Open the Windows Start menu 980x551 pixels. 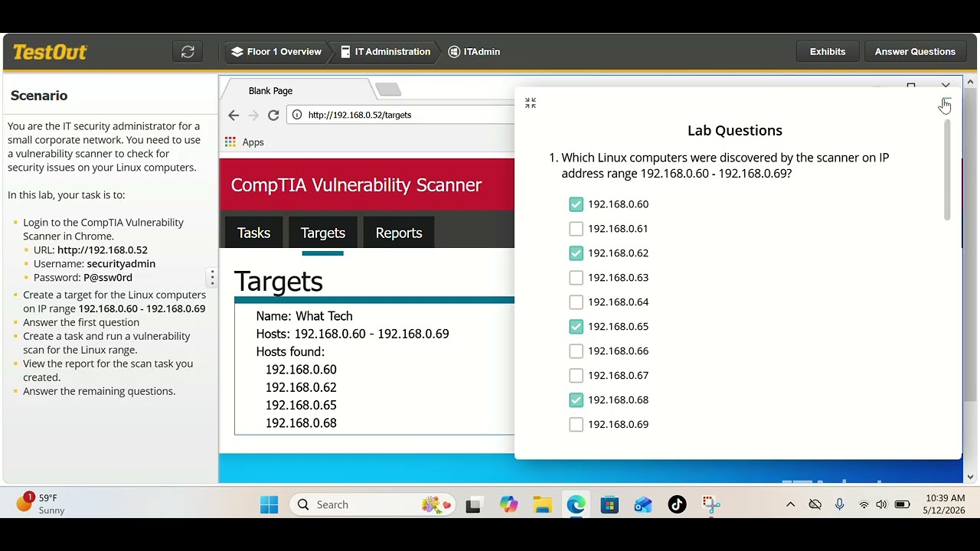pyautogui.click(x=269, y=505)
